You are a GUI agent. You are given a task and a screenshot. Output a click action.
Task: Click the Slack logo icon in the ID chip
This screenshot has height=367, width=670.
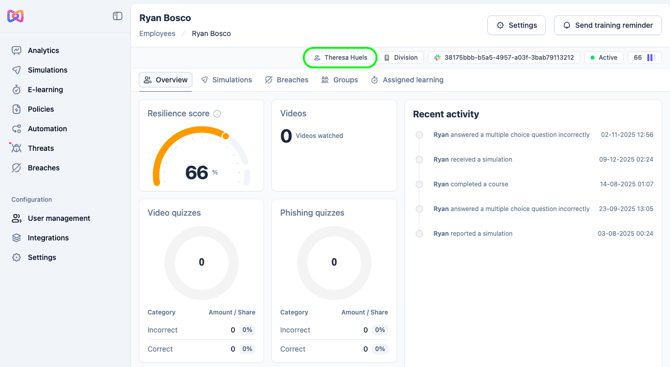tap(437, 58)
